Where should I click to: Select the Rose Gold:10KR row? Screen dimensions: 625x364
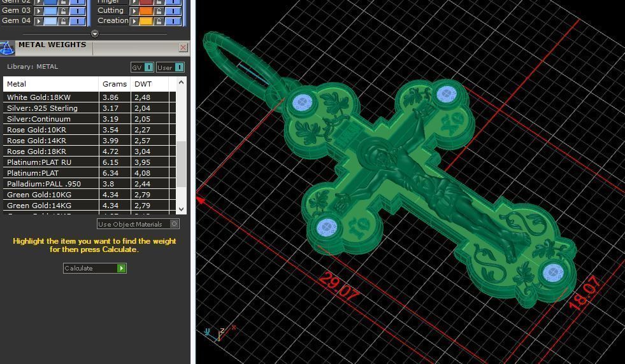pyautogui.click(x=90, y=129)
